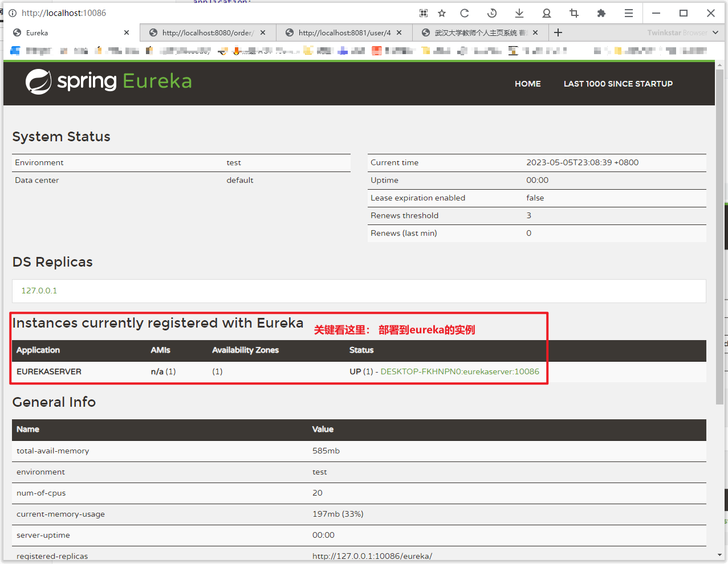
Task: Click the server-uptime row name
Action: click(43, 535)
